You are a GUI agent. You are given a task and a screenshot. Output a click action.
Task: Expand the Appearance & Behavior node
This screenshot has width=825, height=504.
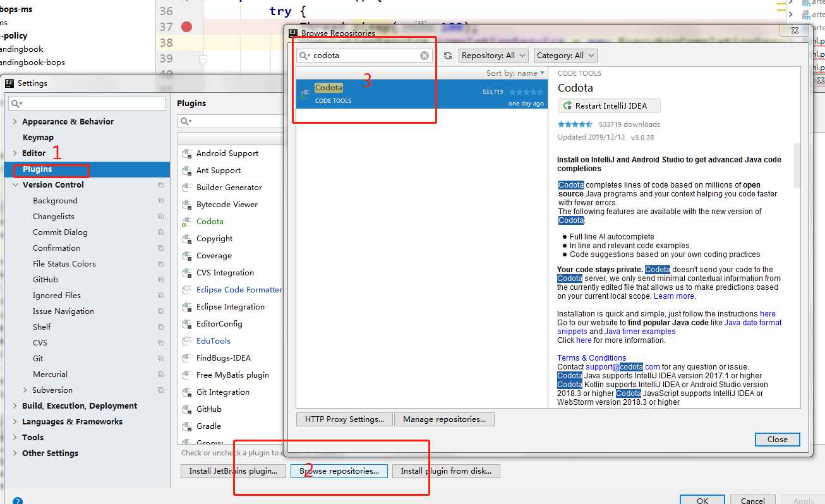pyautogui.click(x=15, y=122)
